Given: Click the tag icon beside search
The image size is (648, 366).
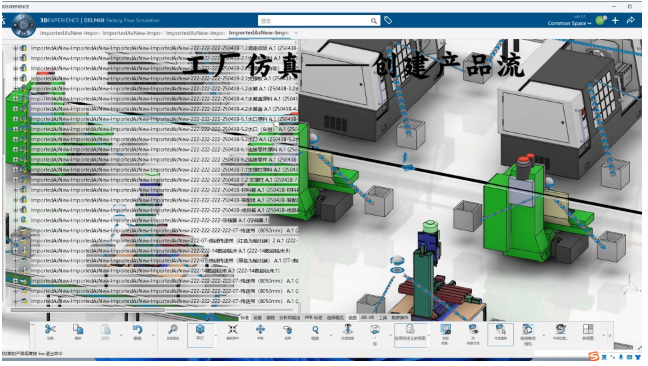Looking at the screenshot, I should (388, 20).
